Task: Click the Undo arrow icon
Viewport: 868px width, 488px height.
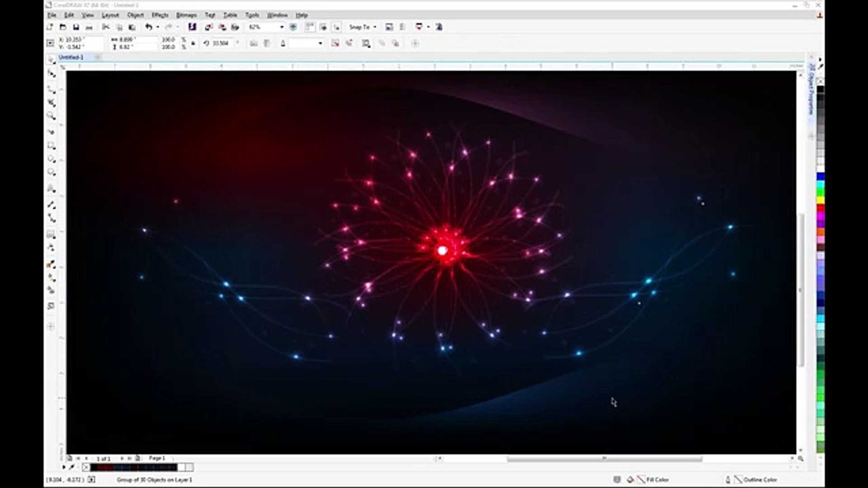Action: click(x=148, y=27)
